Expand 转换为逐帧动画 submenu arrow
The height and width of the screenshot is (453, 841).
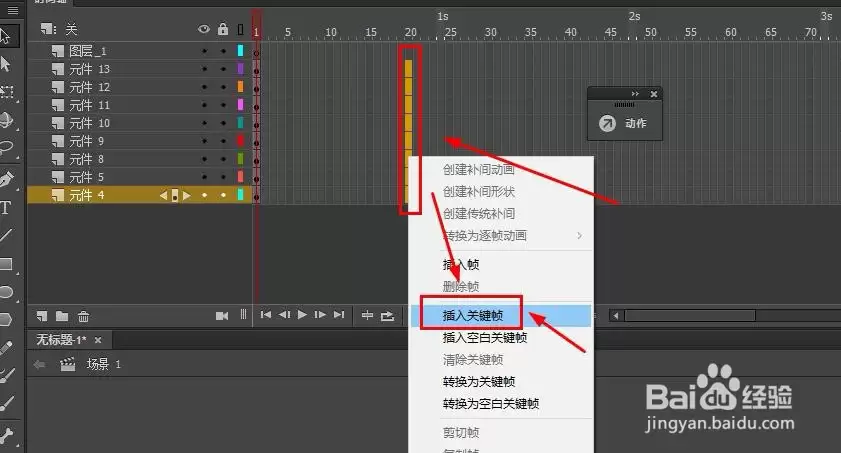(579, 235)
